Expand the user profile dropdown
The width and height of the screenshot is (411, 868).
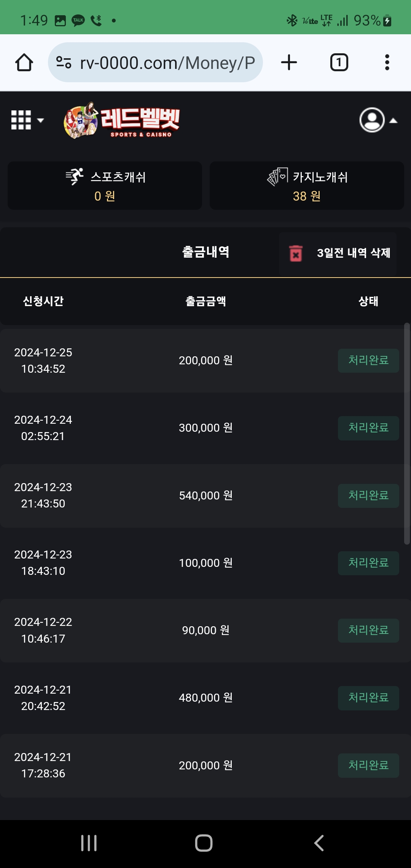pyautogui.click(x=378, y=120)
